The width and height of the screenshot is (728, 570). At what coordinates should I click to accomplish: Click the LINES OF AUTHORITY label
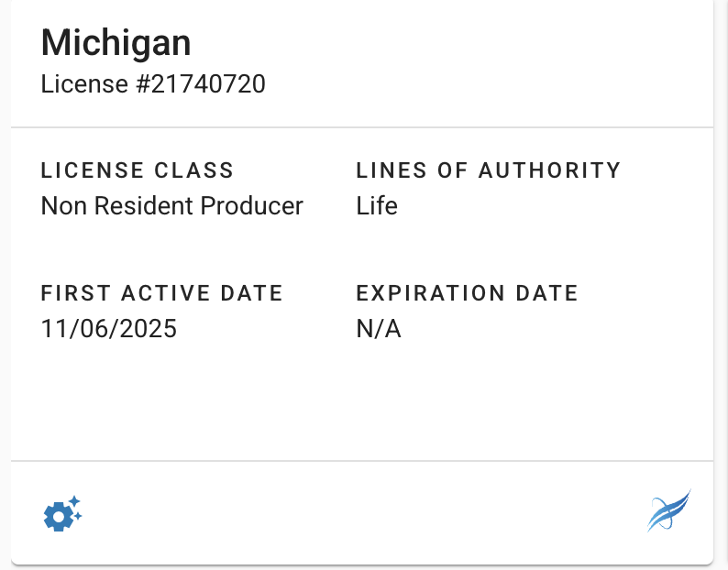(488, 170)
